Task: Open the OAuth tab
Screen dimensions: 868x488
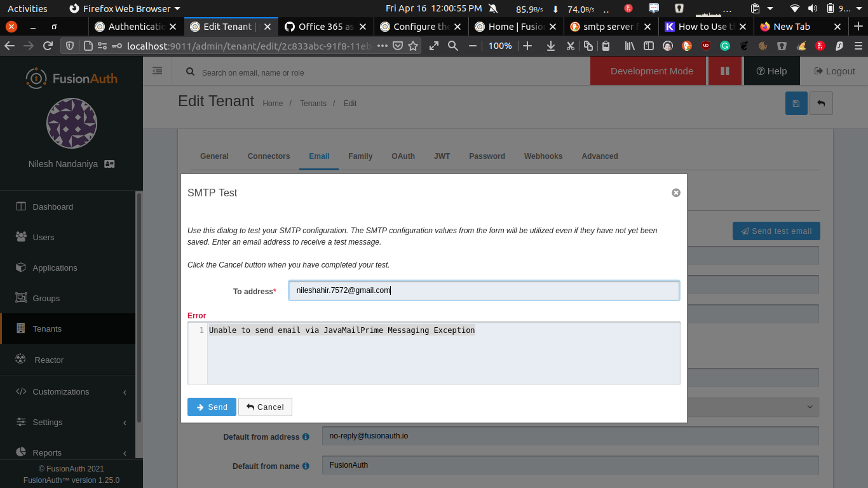Action: (403, 156)
